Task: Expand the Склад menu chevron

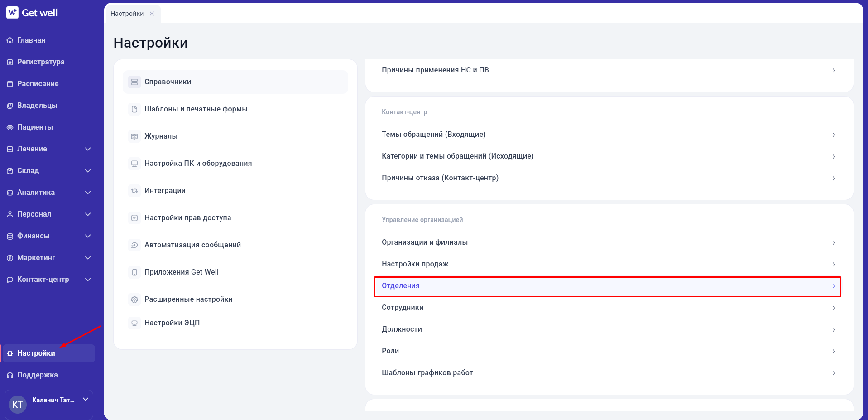Action: (x=88, y=171)
